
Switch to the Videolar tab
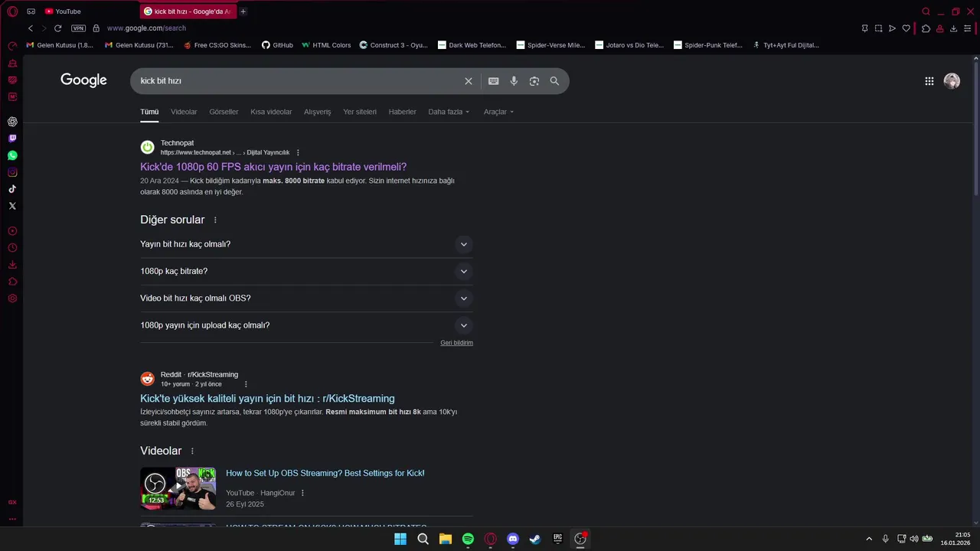[184, 112]
